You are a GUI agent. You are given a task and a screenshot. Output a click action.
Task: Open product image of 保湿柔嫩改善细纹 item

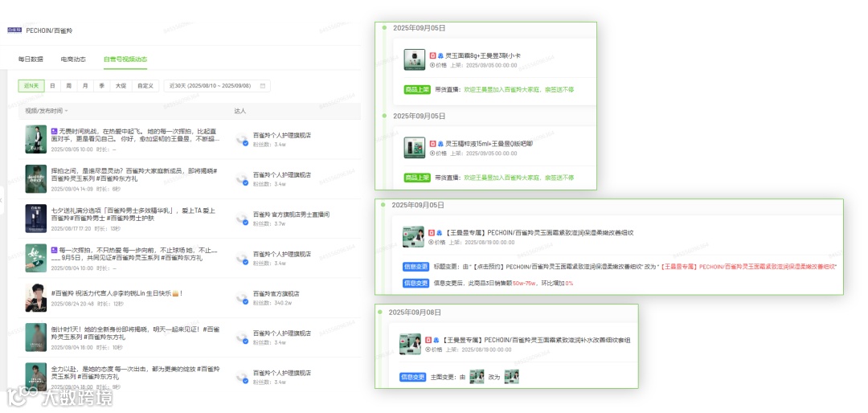pyautogui.click(x=414, y=237)
